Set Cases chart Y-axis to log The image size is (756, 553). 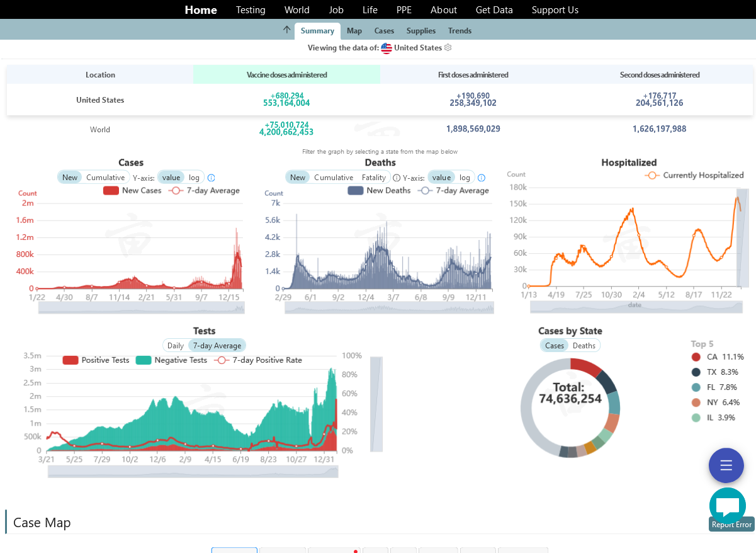tap(194, 178)
